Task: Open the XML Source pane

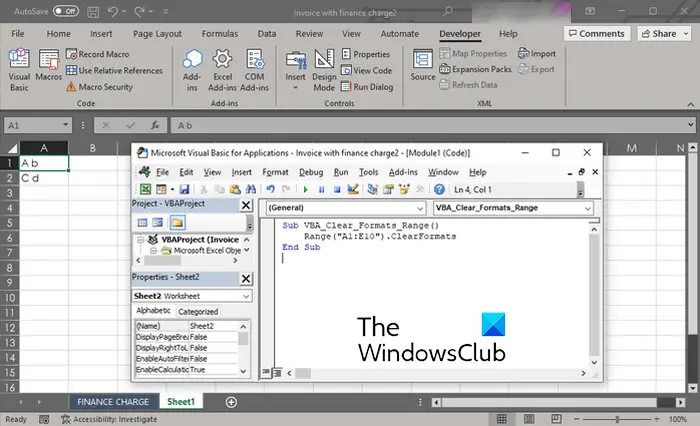Action: pos(423,66)
